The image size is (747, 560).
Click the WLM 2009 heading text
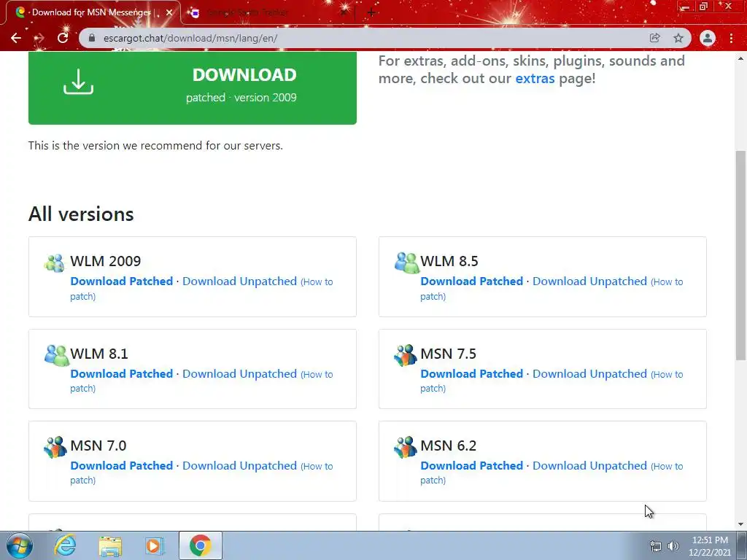106,261
